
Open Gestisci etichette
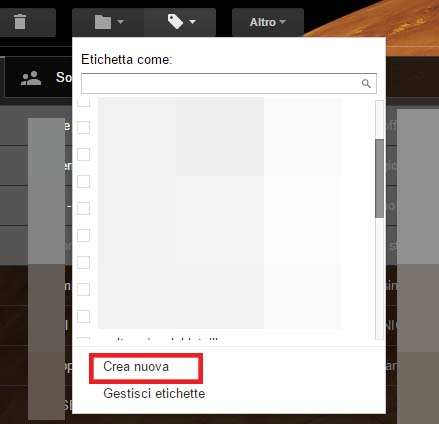point(154,393)
